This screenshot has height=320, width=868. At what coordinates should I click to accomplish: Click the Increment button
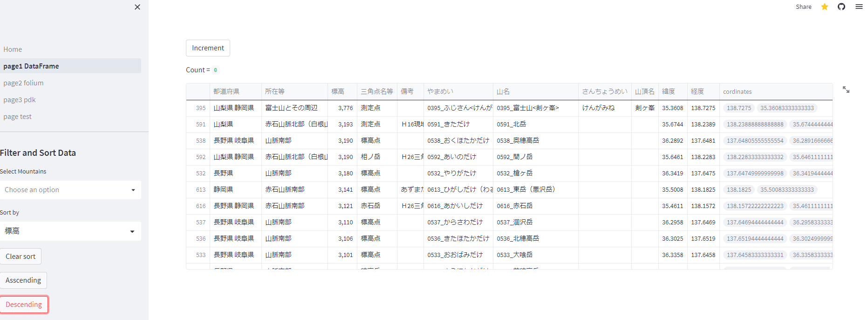tap(208, 48)
